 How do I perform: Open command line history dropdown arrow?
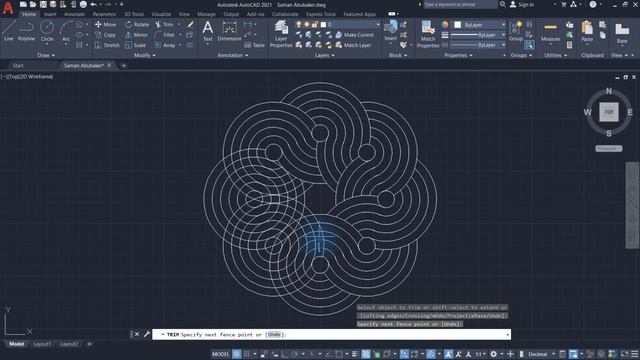coord(507,335)
